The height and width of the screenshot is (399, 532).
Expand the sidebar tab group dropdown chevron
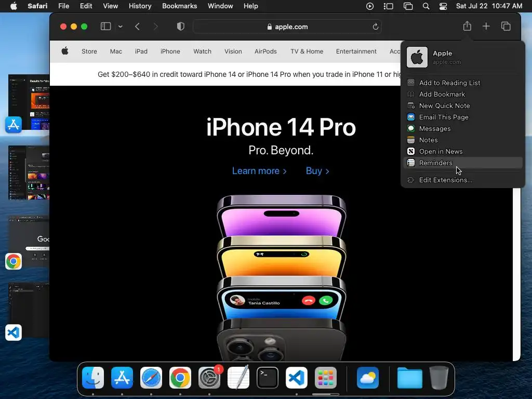click(x=121, y=26)
